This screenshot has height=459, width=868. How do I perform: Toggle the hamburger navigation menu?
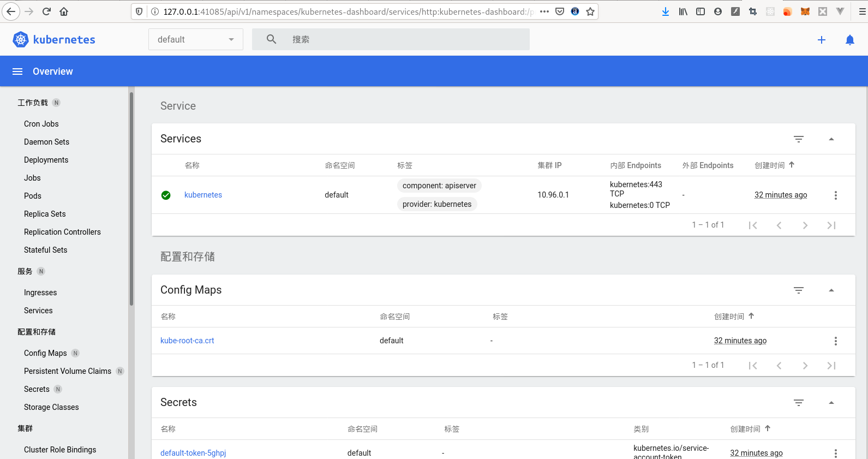(x=17, y=71)
